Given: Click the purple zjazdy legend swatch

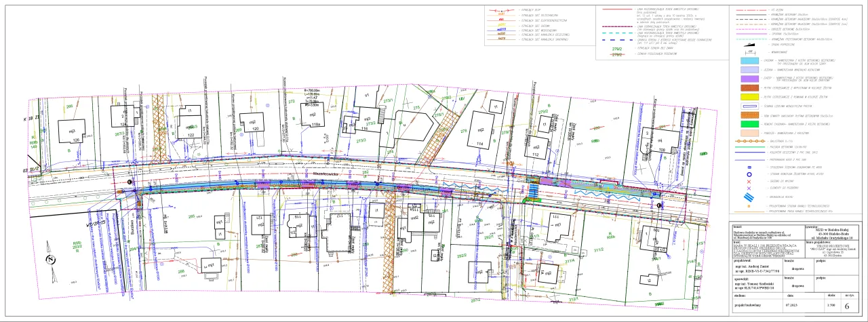Looking at the screenshot, I should [749, 79].
